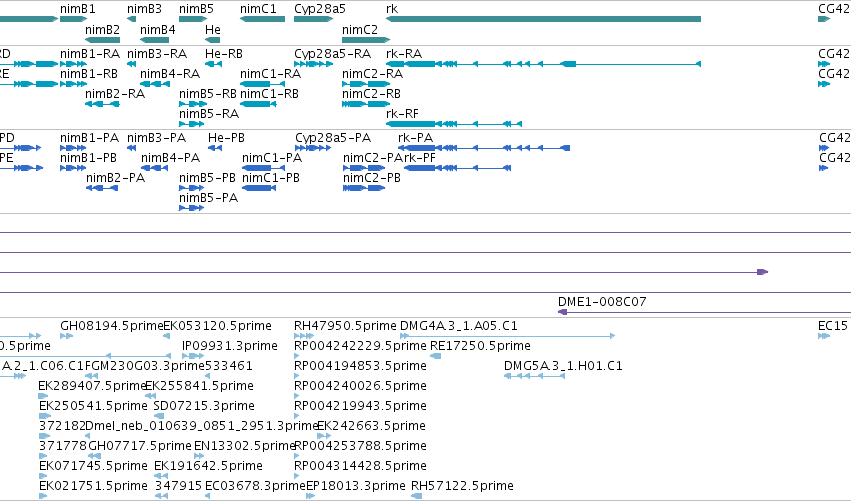Click the GH08194.5prime EST label
This screenshot has height=501, width=851.
click(x=112, y=326)
